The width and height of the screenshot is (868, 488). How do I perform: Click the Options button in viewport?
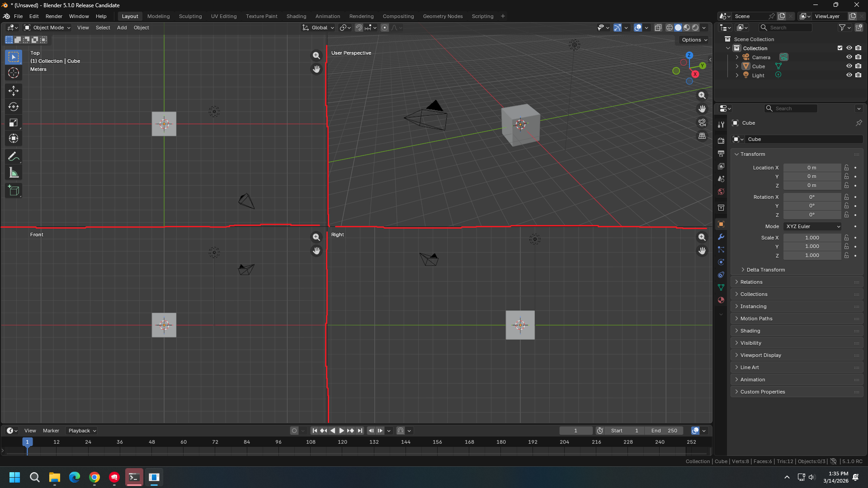click(x=694, y=40)
